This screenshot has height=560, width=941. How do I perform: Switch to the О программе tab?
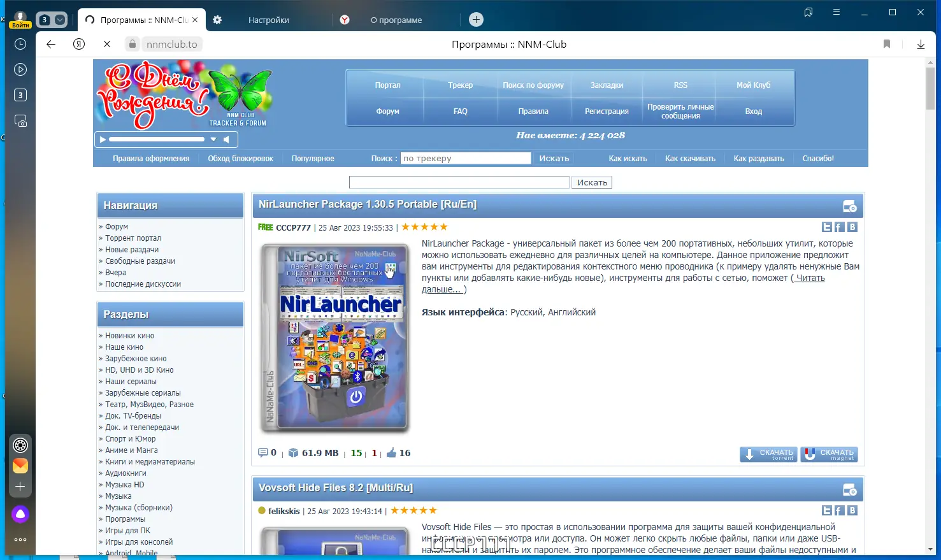click(396, 20)
